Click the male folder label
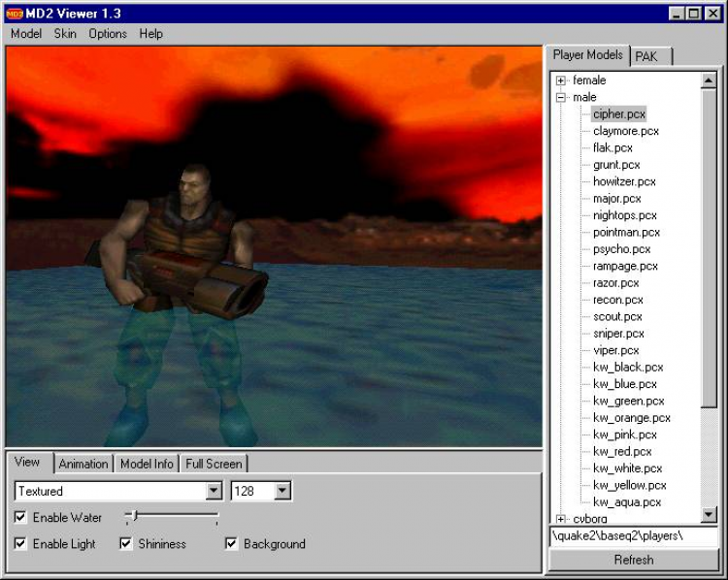728x580 pixels. click(x=584, y=97)
